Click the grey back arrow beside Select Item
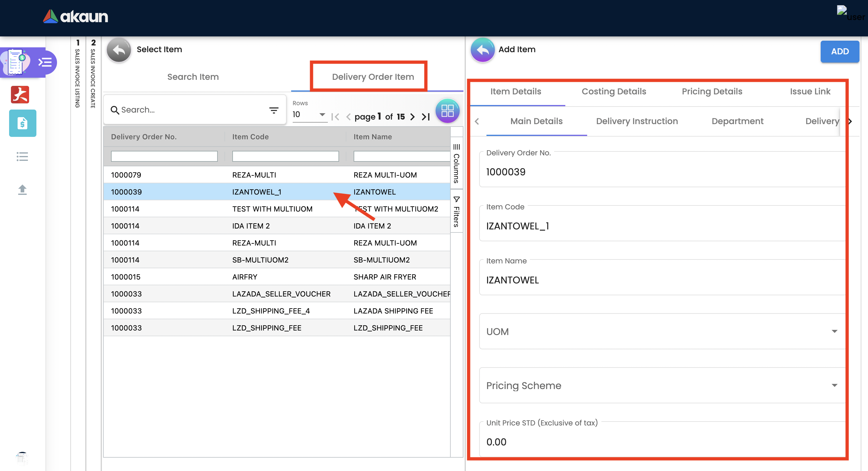This screenshot has height=471, width=868. (x=119, y=50)
